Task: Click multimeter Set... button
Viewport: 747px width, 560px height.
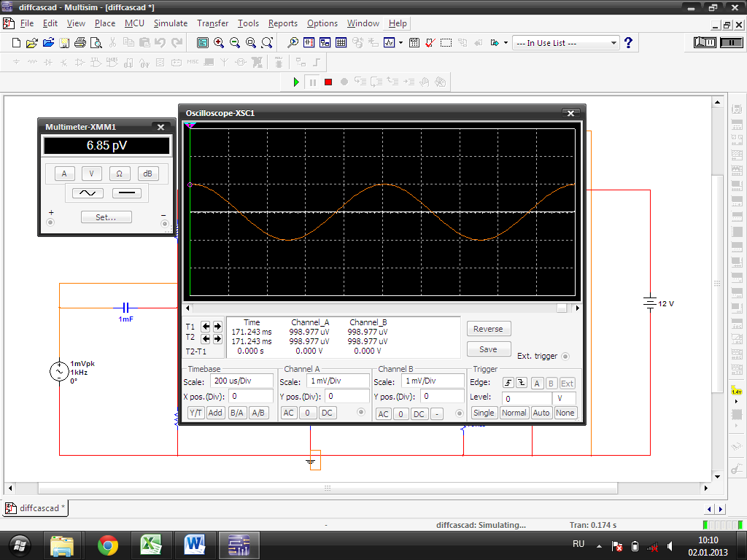Action: tap(106, 217)
